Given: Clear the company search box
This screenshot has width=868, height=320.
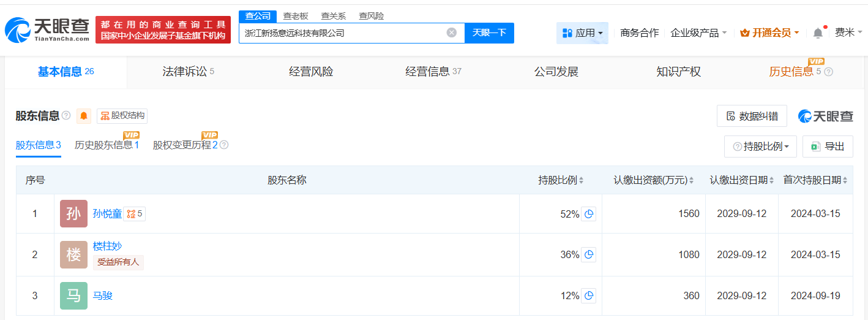Looking at the screenshot, I should [x=452, y=33].
